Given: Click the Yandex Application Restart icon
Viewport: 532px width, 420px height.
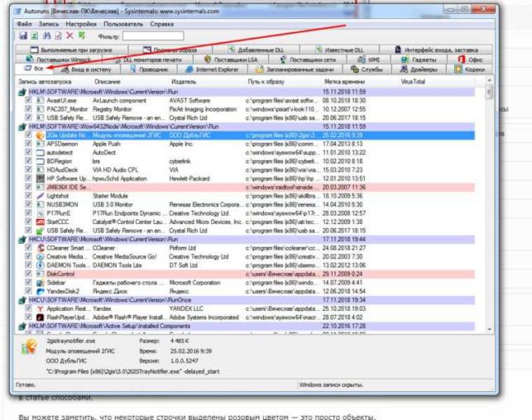Looking at the screenshot, I should pos(40,309).
